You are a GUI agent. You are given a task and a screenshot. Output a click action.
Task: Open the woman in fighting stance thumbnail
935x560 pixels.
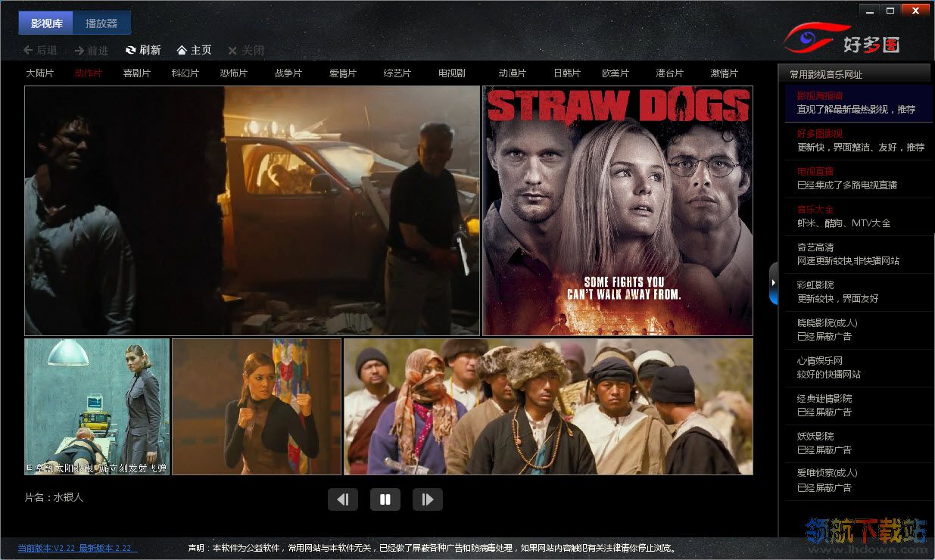257,406
